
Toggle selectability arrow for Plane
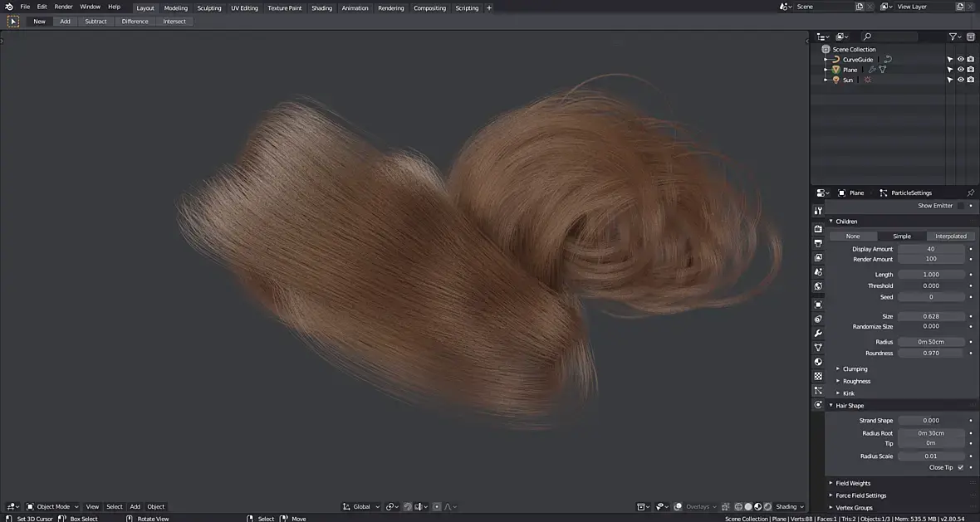coord(950,70)
